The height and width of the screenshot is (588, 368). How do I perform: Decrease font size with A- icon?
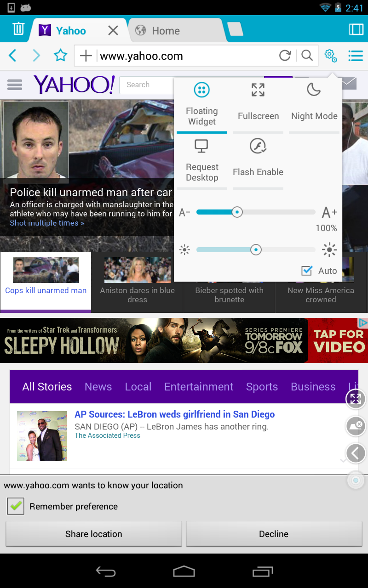tap(184, 213)
